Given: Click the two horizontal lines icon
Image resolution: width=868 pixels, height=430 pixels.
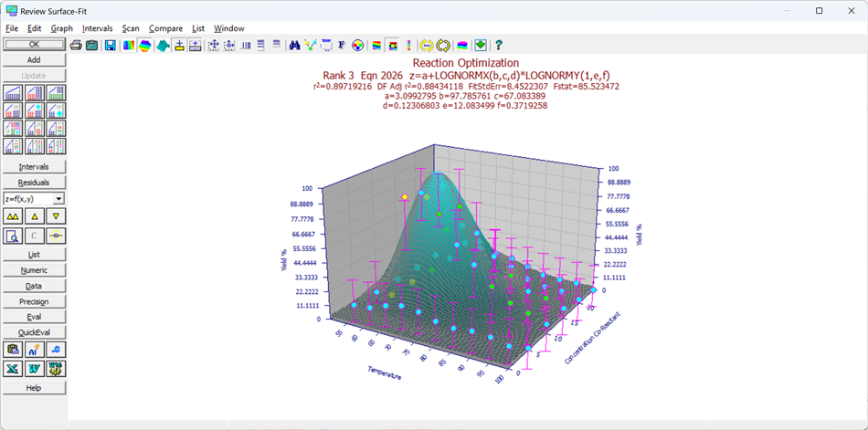Looking at the screenshot, I should (276, 46).
